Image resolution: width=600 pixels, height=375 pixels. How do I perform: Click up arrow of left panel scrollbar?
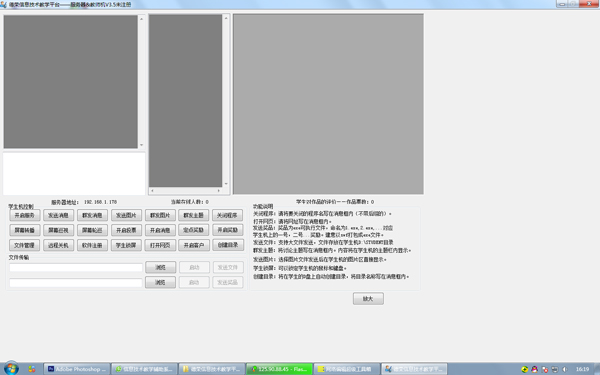142,18
